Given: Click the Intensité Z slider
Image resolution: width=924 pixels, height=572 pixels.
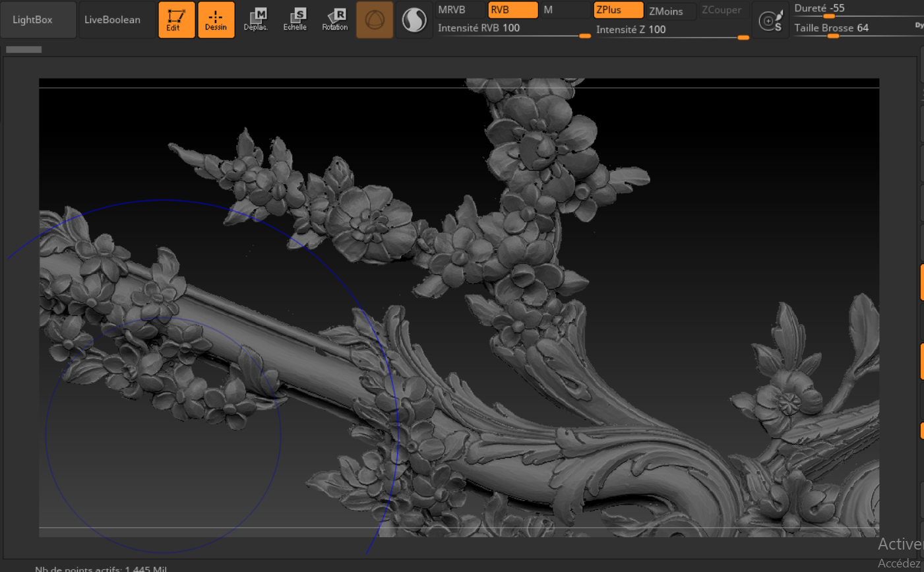Looking at the screenshot, I should [672, 30].
